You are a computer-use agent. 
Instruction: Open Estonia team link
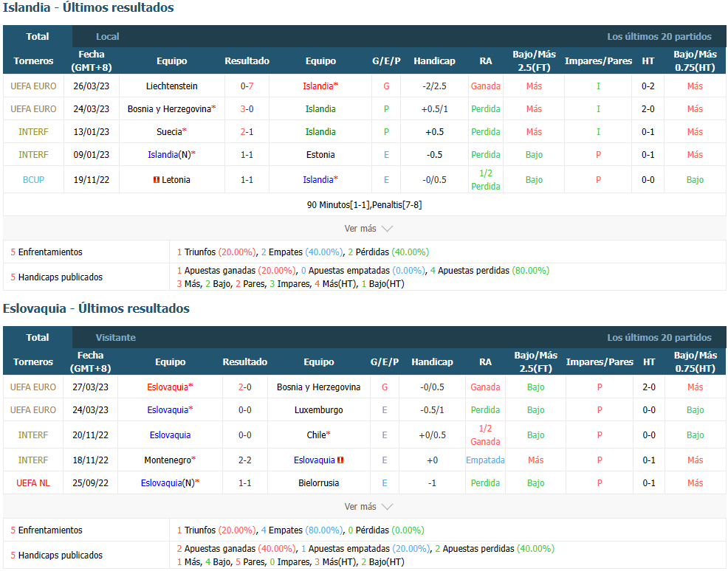(320, 154)
